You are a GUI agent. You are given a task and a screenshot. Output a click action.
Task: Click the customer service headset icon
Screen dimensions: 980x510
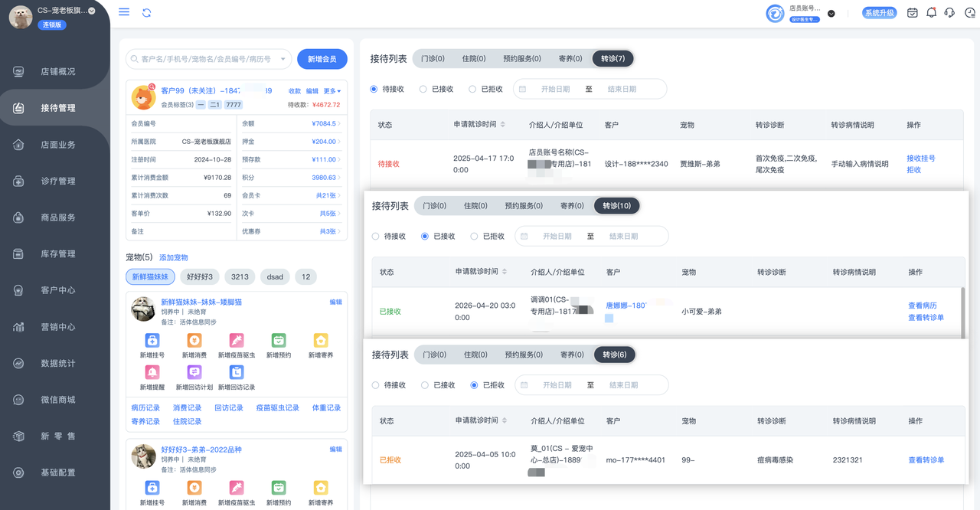(949, 12)
